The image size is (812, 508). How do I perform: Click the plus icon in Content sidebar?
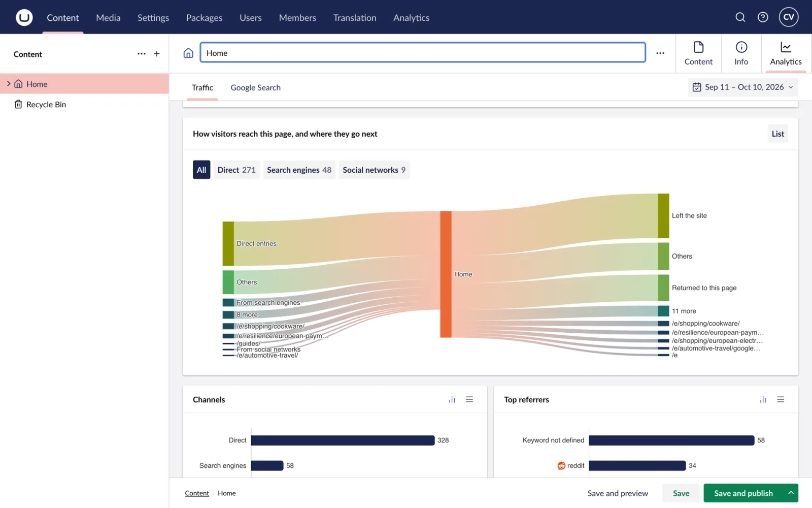coord(157,53)
